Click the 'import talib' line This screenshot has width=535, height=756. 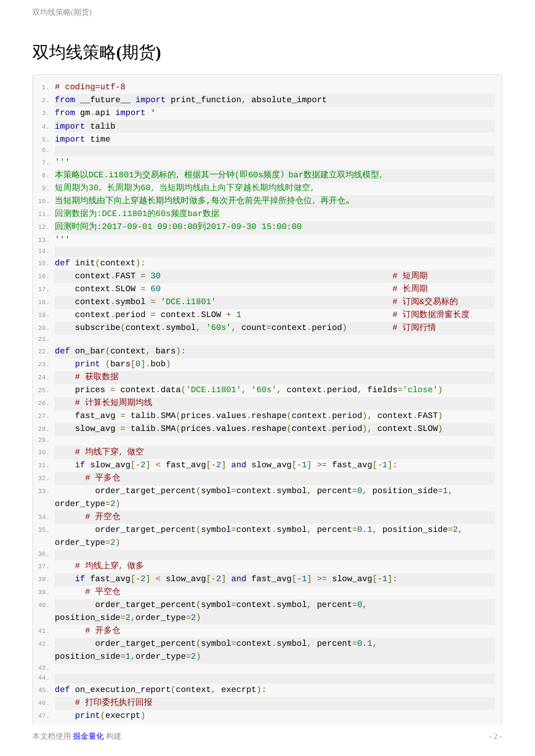click(x=85, y=126)
